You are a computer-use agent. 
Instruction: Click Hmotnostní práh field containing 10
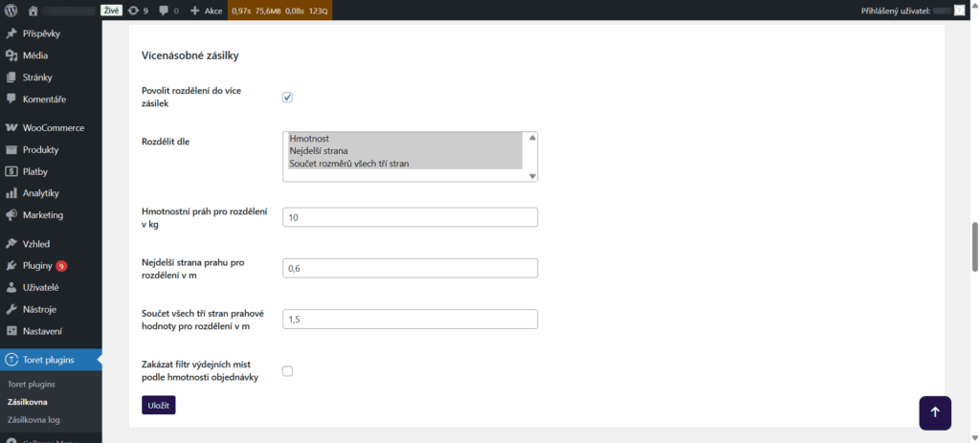click(x=410, y=217)
